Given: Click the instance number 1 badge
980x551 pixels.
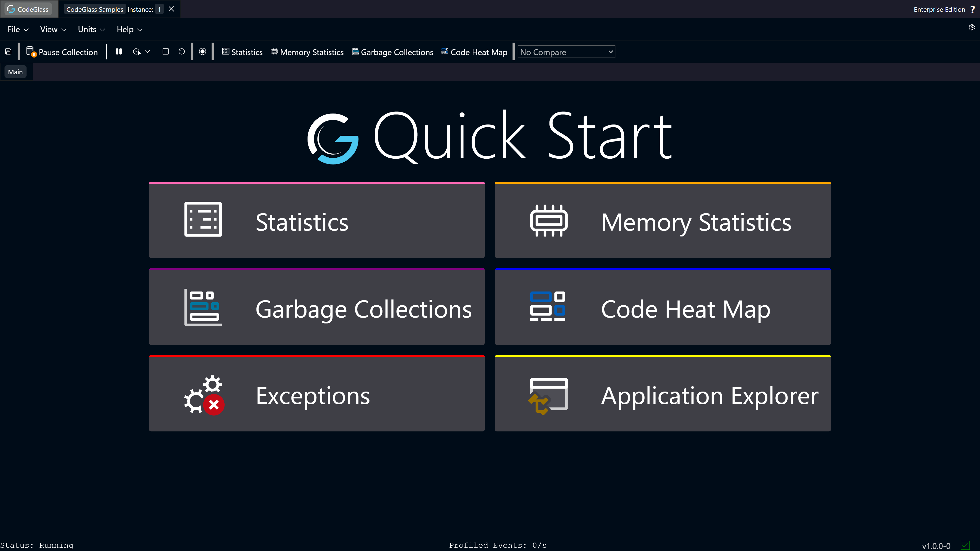Looking at the screenshot, I should pyautogui.click(x=160, y=9).
